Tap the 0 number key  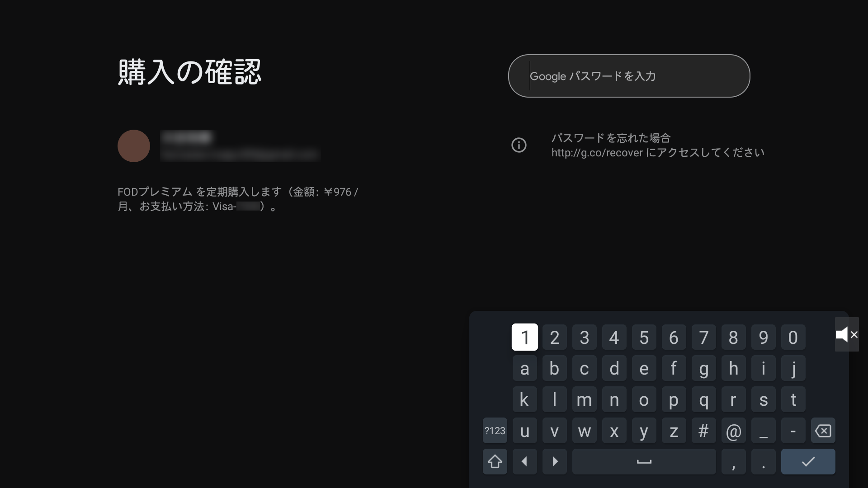coord(793,337)
